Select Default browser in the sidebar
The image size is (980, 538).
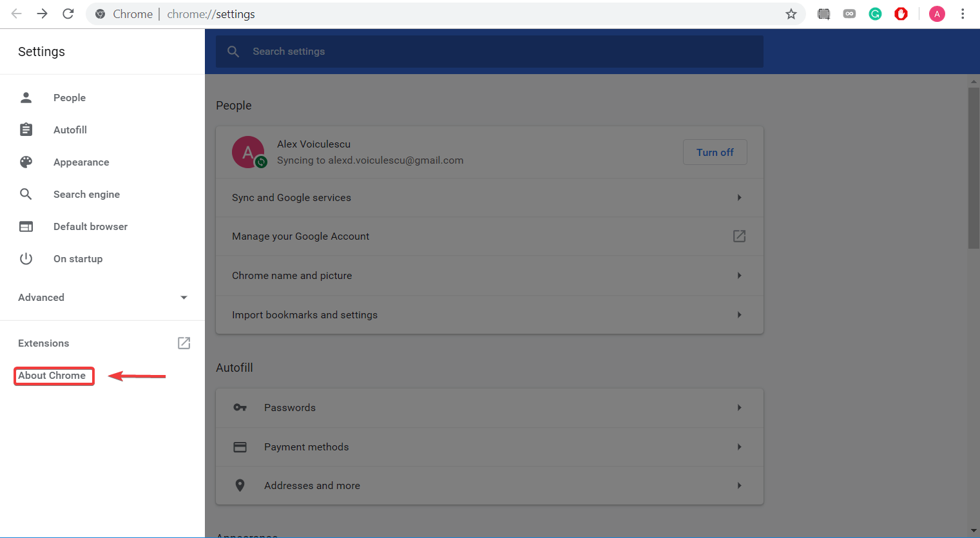tap(90, 226)
